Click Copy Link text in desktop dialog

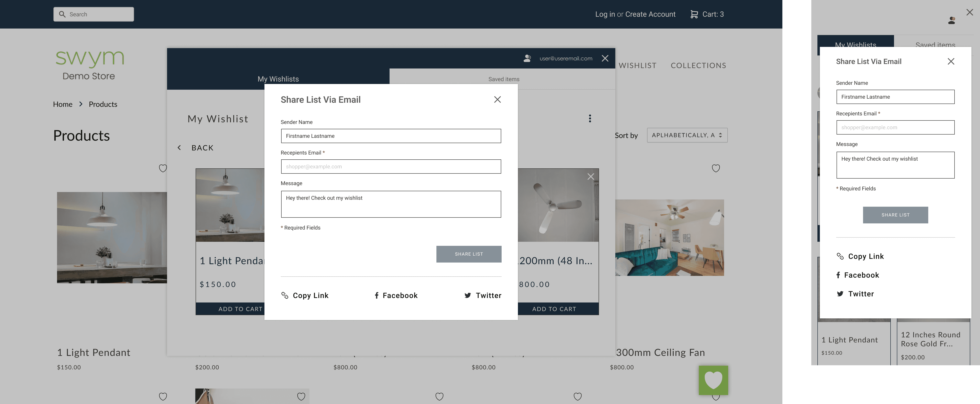pos(311,296)
